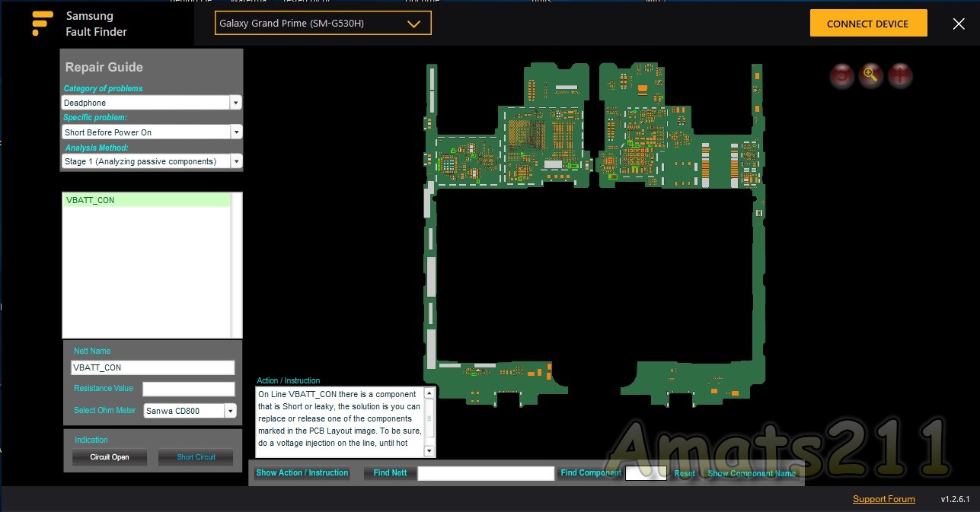Click the rotate PCB view icon
The image size is (980, 512).
tap(842, 75)
